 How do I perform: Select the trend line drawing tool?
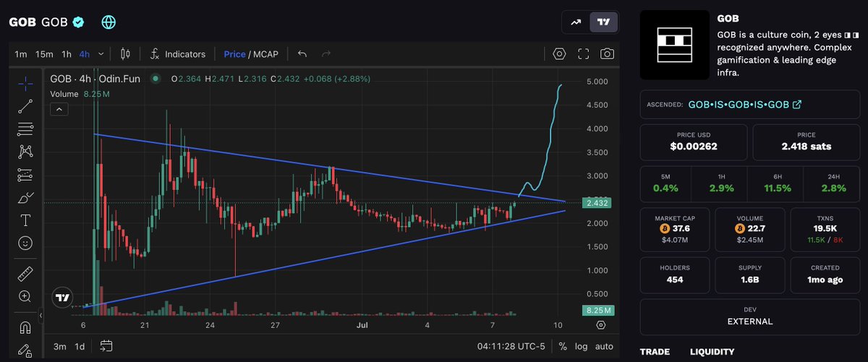click(25, 106)
